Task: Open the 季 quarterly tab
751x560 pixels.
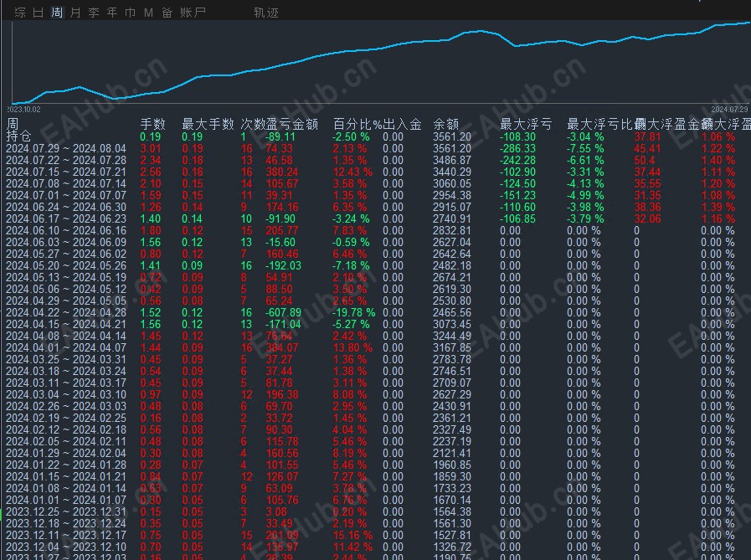Action: [94, 13]
